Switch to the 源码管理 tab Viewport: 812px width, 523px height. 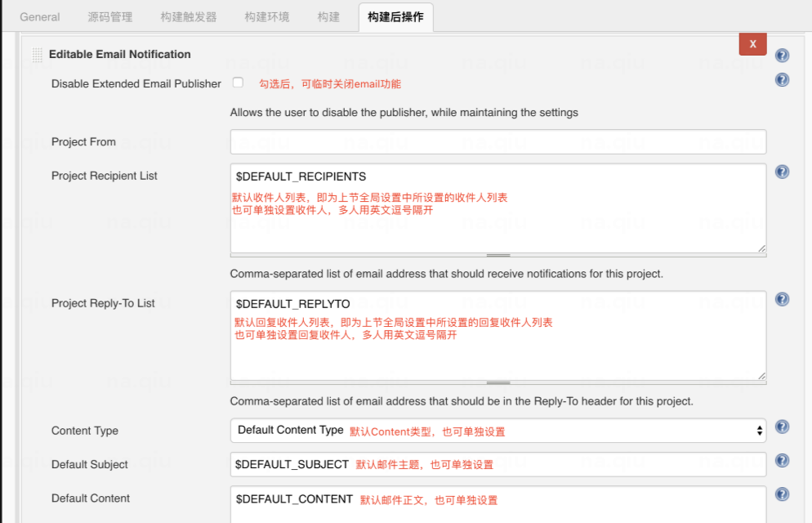tap(109, 17)
